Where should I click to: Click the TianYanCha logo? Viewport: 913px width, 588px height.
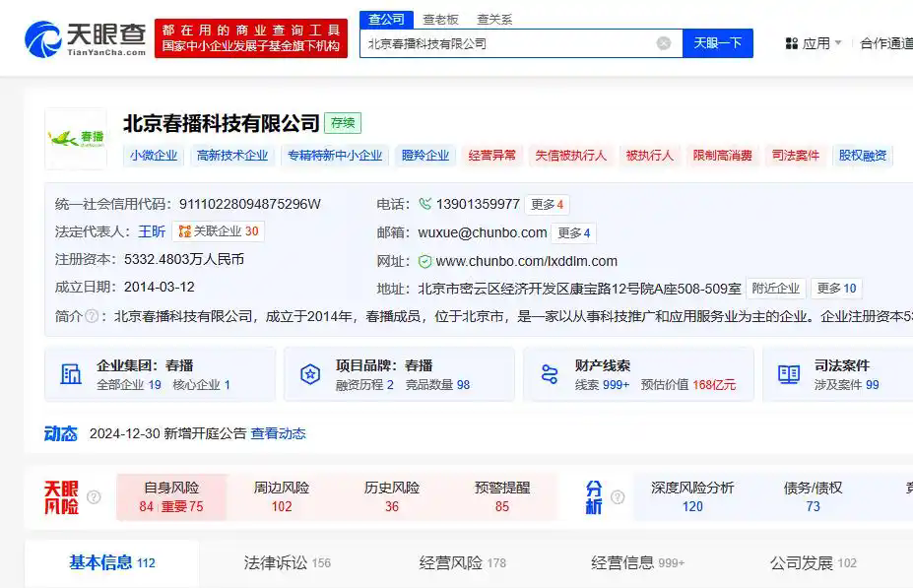[86, 39]
